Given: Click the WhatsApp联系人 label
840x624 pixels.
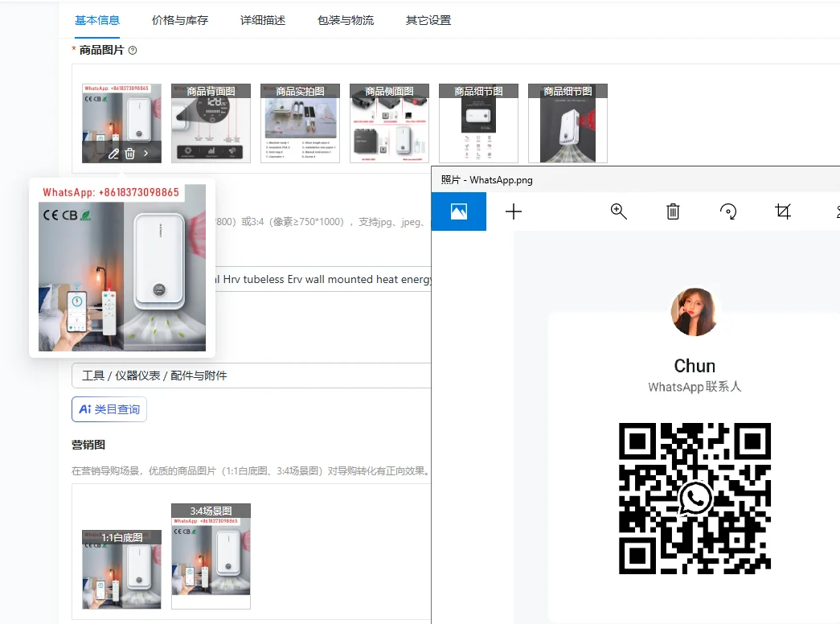Looking at the screenshot, I should (x=695, y=387).
